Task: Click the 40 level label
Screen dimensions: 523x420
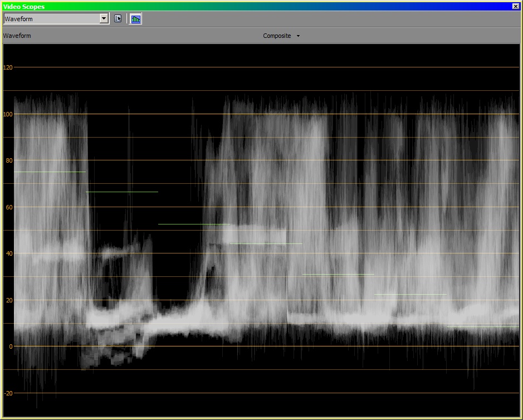Action: click(8, 253)
